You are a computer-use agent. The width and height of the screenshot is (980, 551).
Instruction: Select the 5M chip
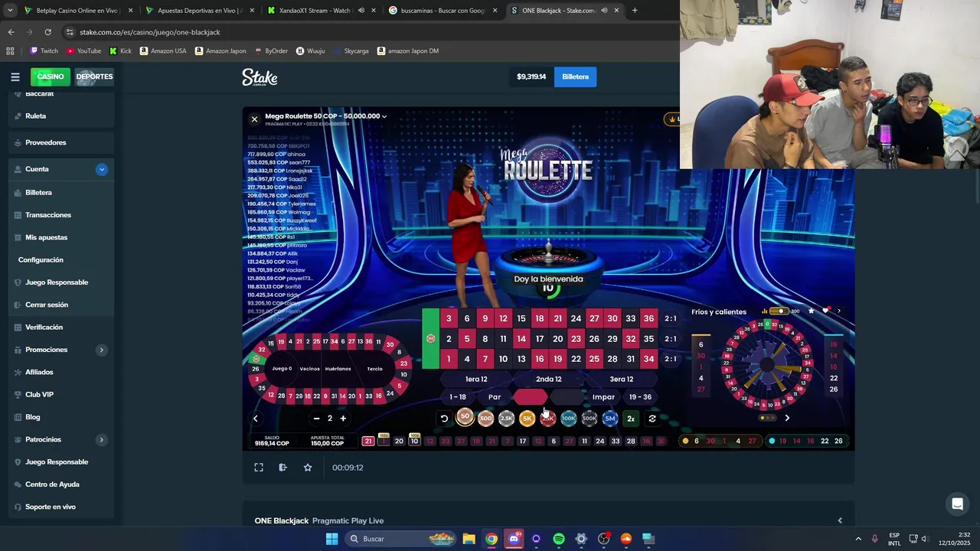(x=609, y=418)
